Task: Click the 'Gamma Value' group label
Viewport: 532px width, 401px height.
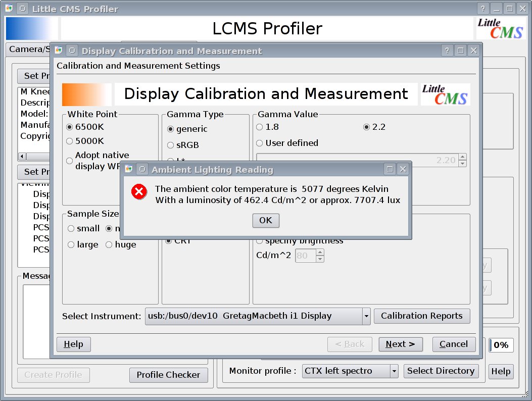Action: coord(287,114)
